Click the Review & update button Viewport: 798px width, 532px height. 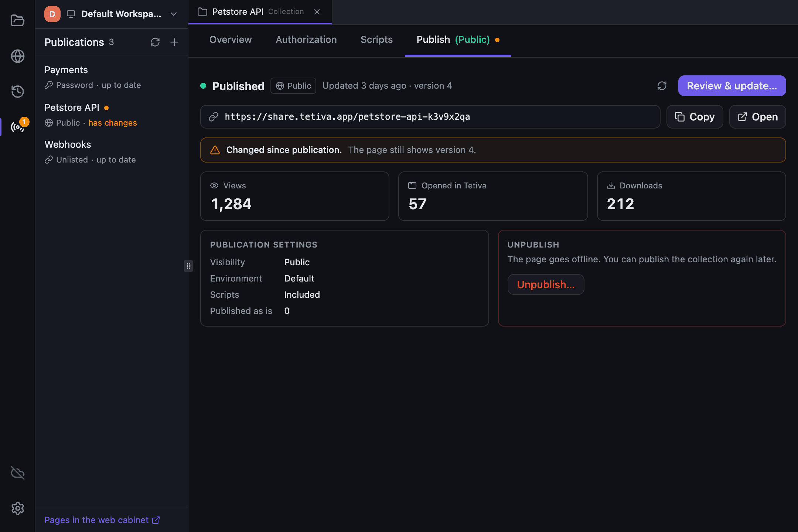pyautogui.click(x=732, y=86)
